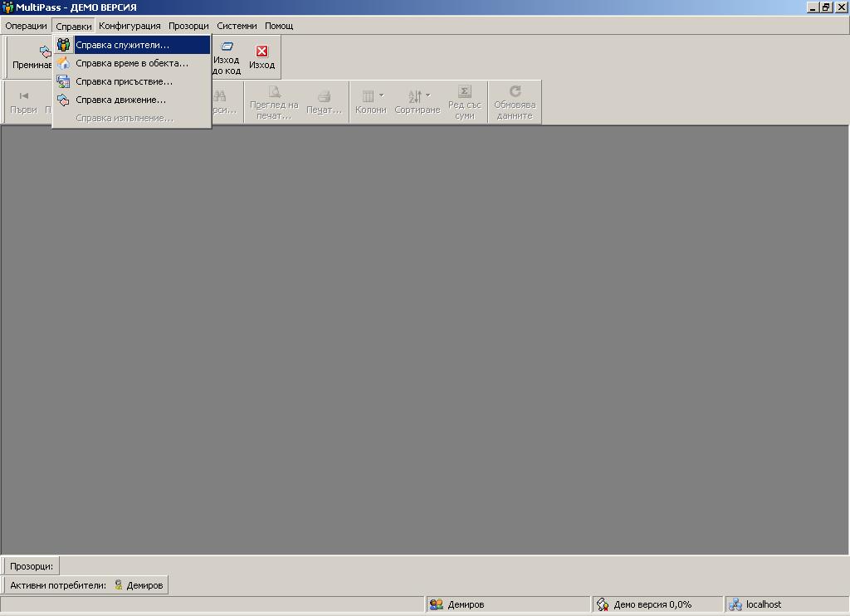Click the Справка служители menu icon
The image size is (850, 616).
63,45
